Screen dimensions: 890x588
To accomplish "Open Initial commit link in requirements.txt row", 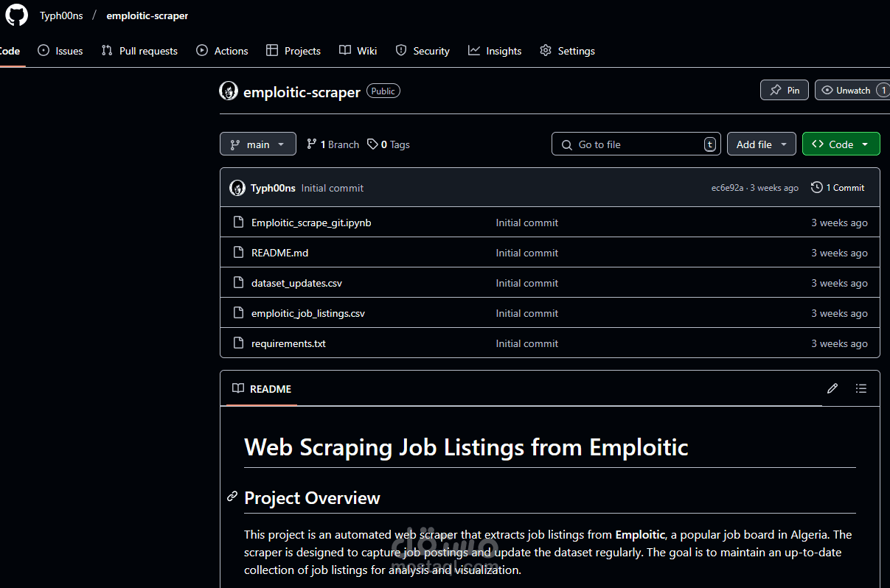I will pos(527,343).
